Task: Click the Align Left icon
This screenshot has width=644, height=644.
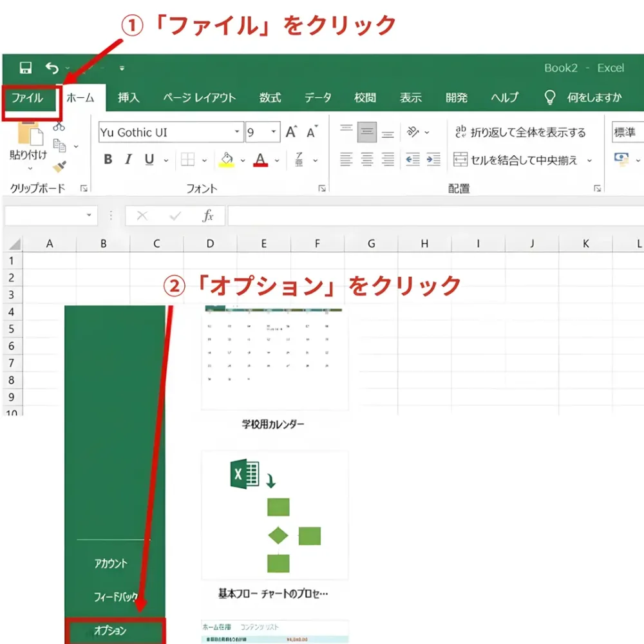Action: point(346,159)
